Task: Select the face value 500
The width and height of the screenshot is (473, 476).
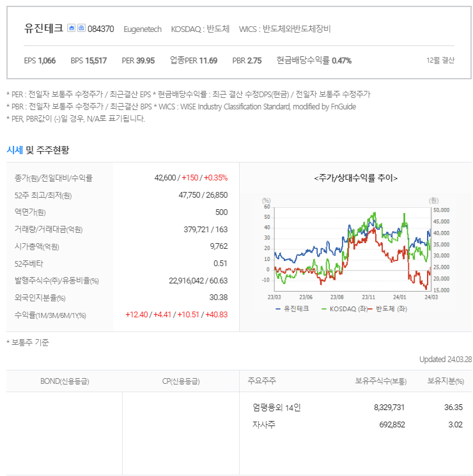Action: (221, 212)
